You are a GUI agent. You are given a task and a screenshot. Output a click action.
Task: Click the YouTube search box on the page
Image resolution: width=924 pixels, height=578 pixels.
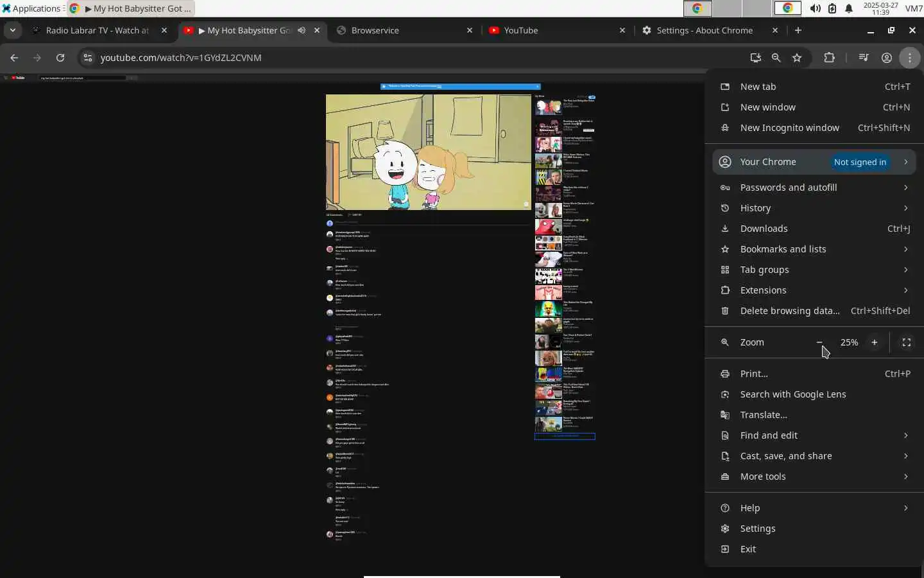pos(83,78)
